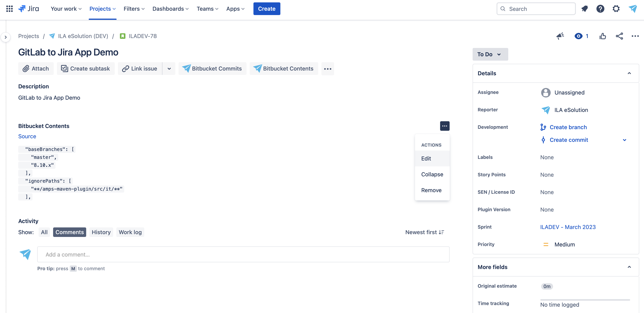Click the Labels None value
Screen dimensions: 644x313
[x=547, y=157]
